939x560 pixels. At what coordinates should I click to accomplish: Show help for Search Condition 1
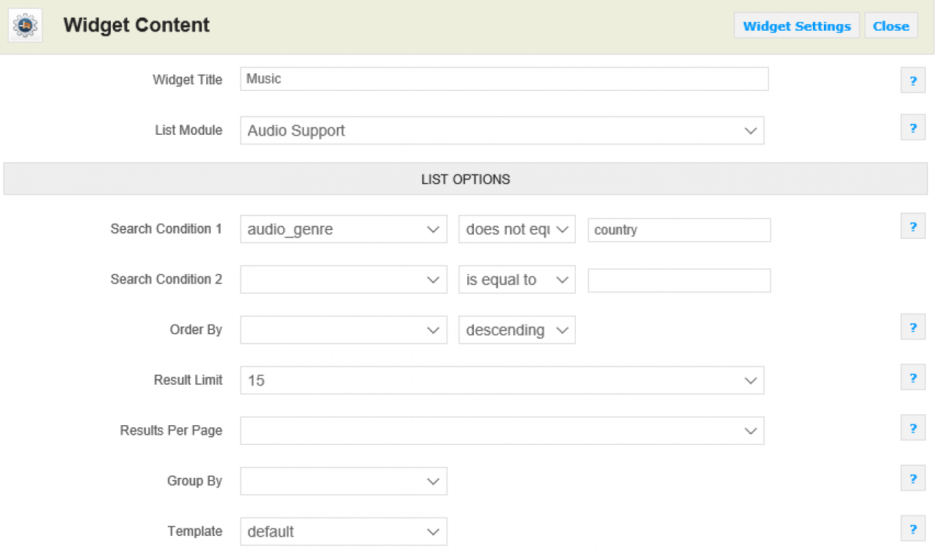click(913, 226)
